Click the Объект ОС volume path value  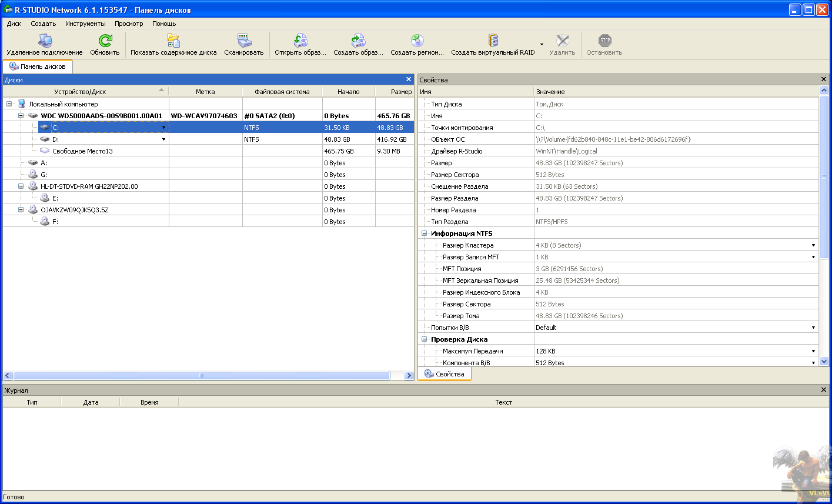(613, 139)
